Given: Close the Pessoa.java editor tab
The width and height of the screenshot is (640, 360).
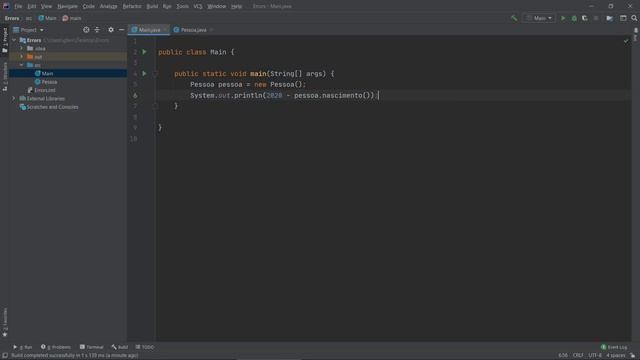Looking at the screenshot, I should tap(211, 30).
